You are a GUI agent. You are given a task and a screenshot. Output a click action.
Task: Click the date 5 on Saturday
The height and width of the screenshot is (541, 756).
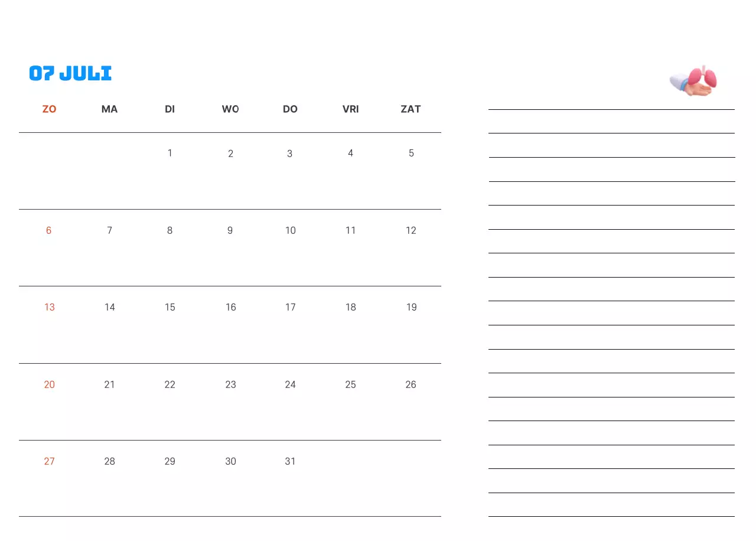pos(412,153)
